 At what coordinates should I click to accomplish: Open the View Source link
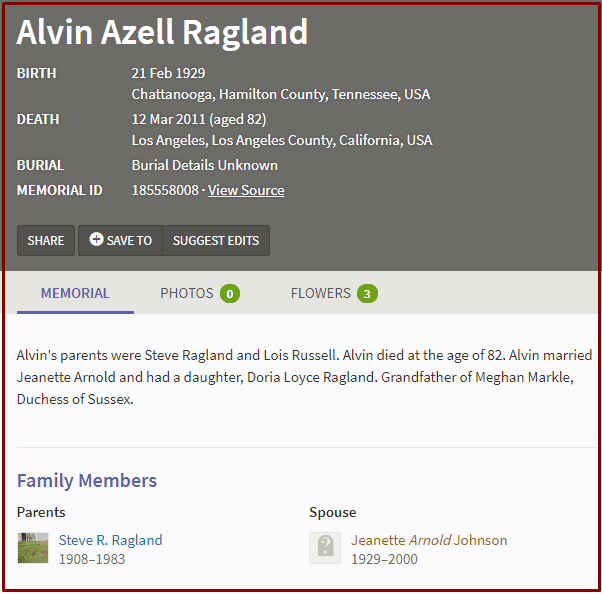point(246,190)
